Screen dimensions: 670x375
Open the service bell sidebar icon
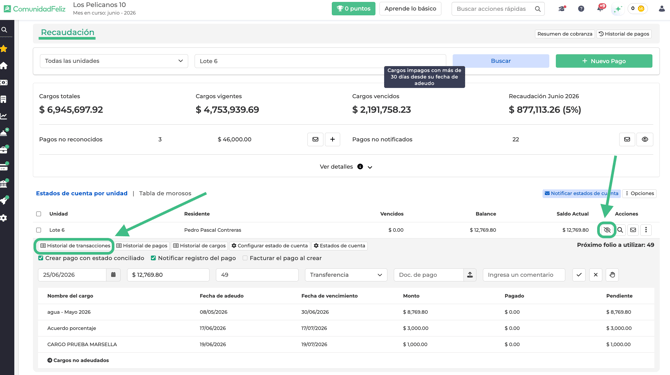tap(4, 133)
